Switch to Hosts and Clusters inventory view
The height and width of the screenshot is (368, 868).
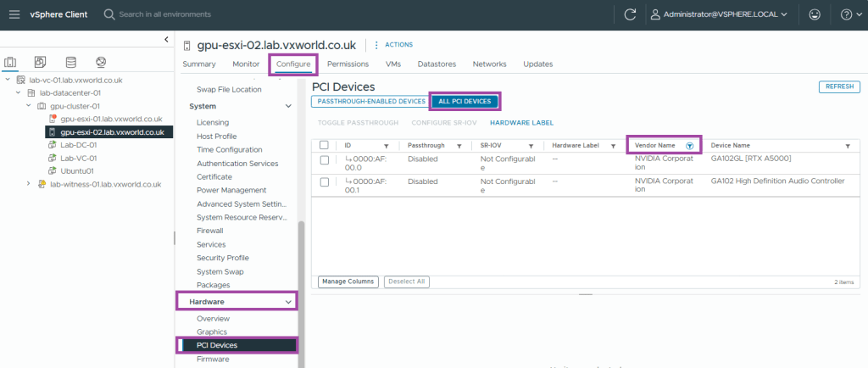pyautogui.click(x=11, y=62)
